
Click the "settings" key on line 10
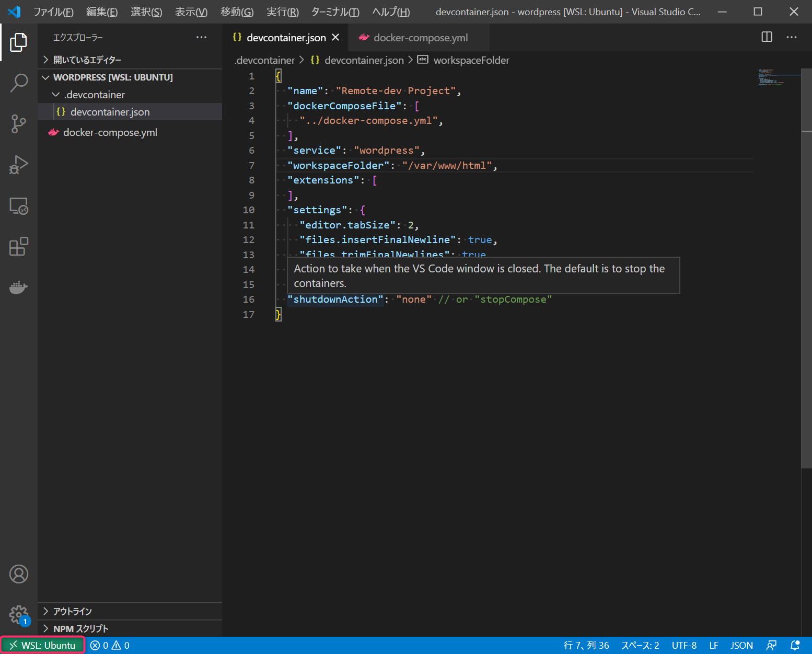point(317,210)
